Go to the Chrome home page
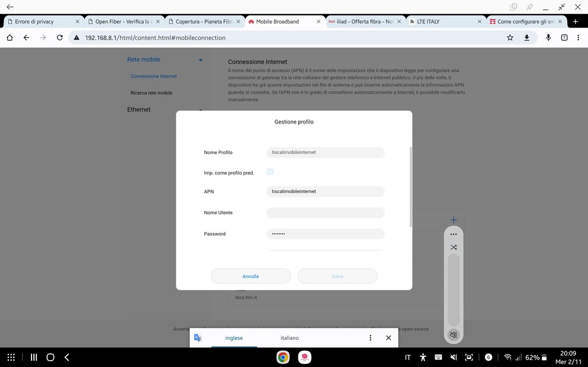 pos(10,37)
